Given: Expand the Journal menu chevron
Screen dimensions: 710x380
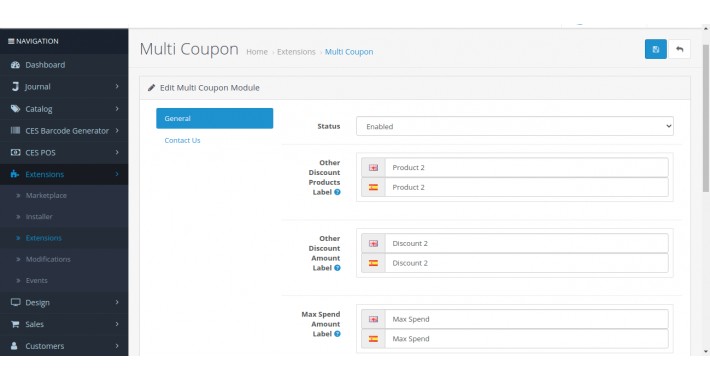Looking at the screenshot, I should 117,86.
